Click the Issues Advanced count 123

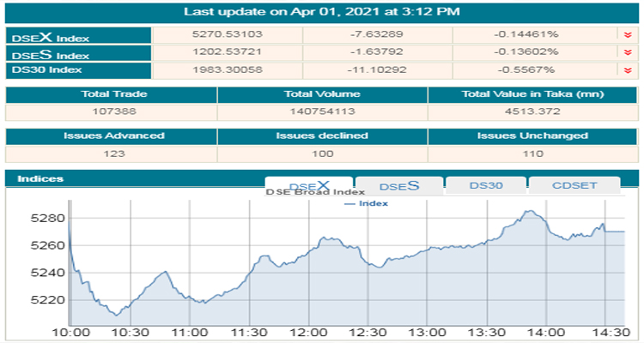pos(110,153)
